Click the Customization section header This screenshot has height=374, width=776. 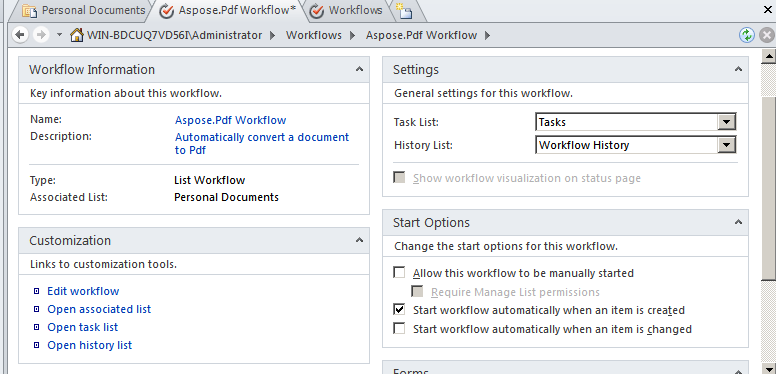point(194,240)
